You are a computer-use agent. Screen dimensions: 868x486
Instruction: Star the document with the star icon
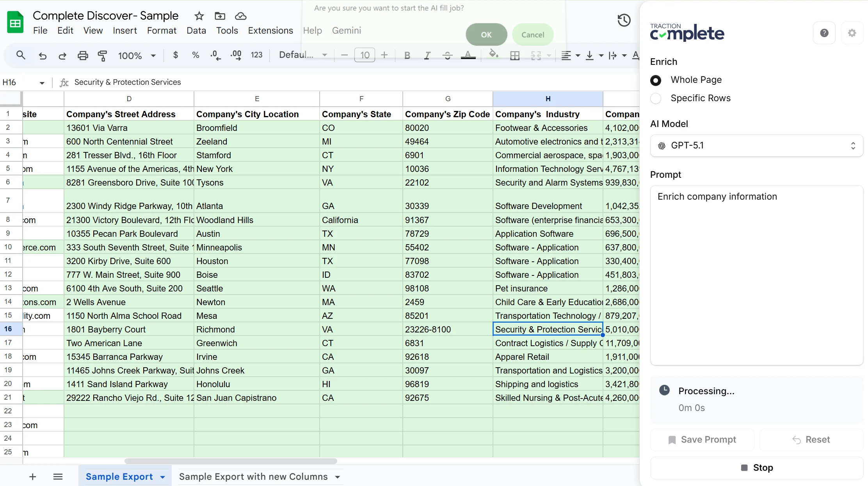click(x=199, y=16)
